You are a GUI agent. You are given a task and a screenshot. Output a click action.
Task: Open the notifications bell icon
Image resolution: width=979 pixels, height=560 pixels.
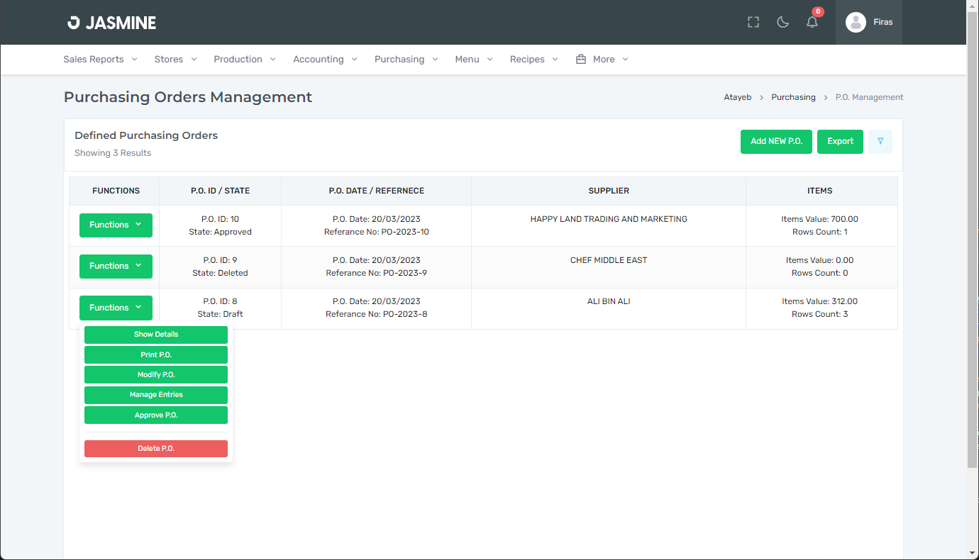(812, 22)
